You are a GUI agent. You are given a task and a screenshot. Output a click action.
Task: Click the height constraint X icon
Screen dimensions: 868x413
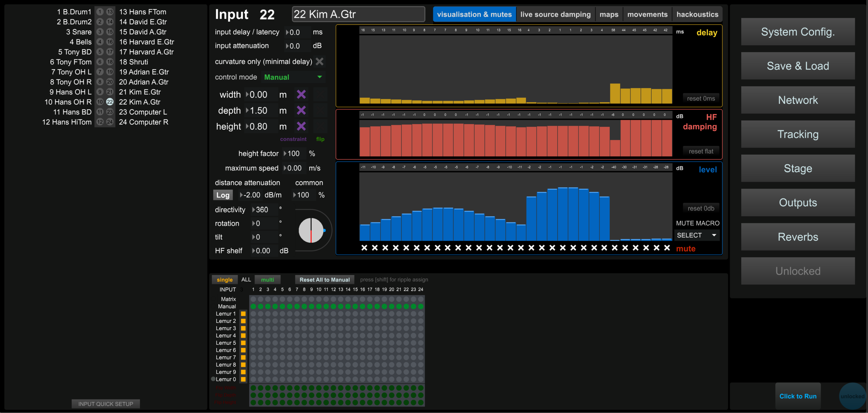tap(301, 126)
